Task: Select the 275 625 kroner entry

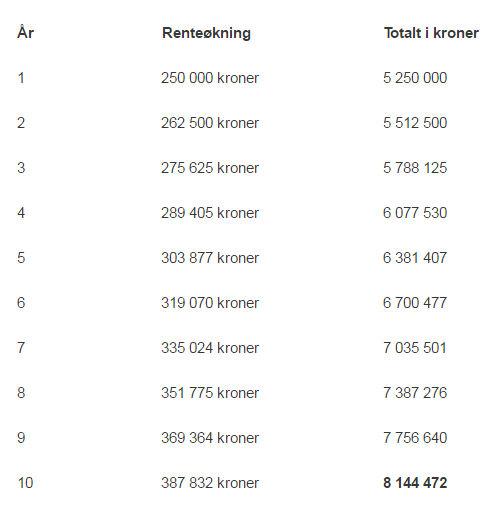Action: [210, 168]
